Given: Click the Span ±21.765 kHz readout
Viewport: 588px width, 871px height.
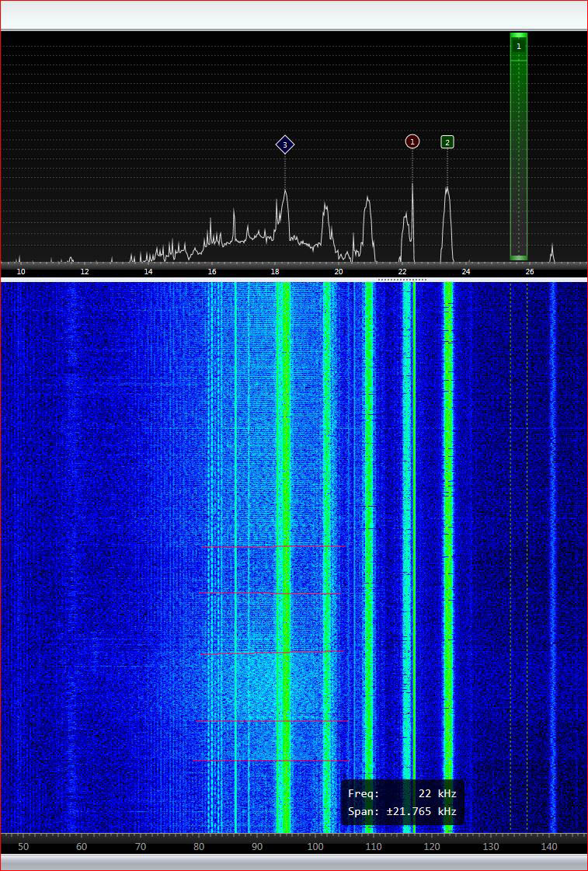Looking at the screenshot, I should pyautogui.click(x=402, y=812).
